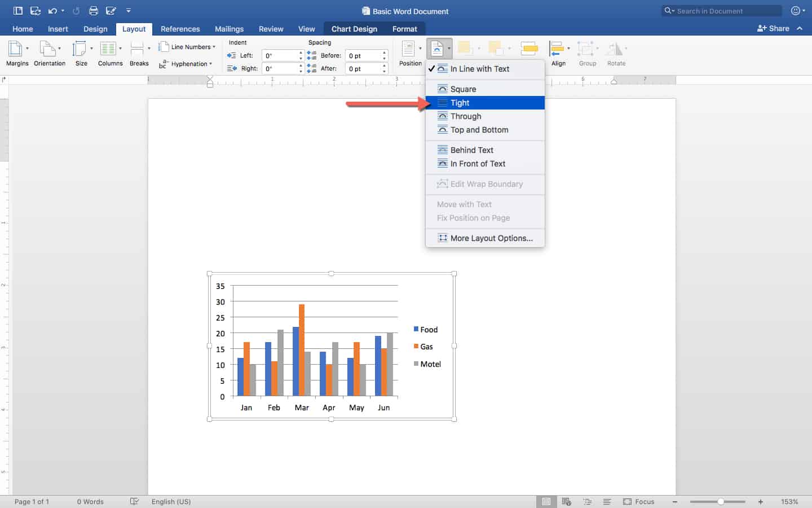
Task: Click the Columns icon
Action: click(109, 49)
